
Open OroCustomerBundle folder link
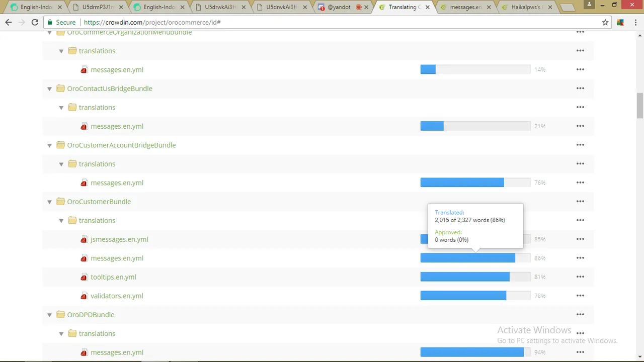tap(99, 202)
